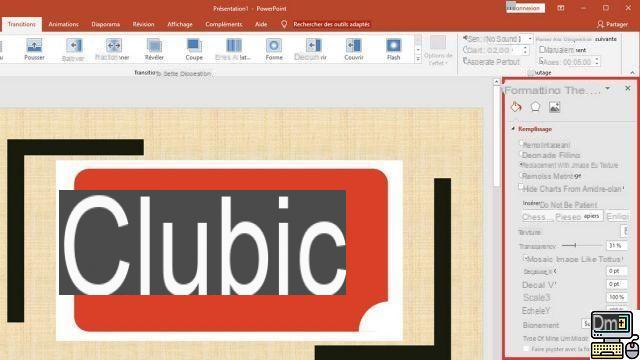Switch to the Animations tab

click(x=63, y=24)
